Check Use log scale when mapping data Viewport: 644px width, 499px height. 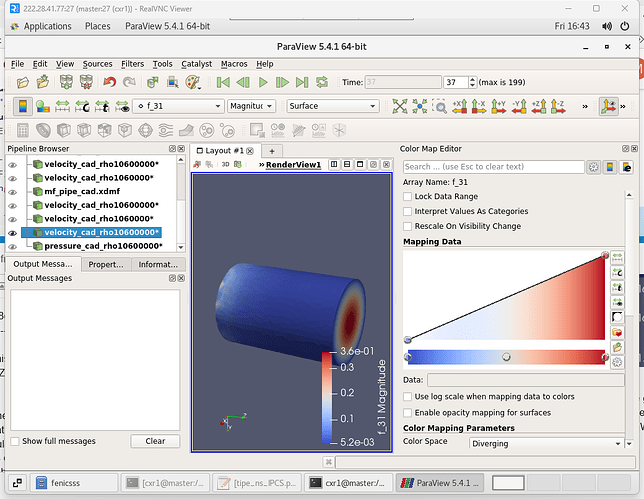pos(408,397)
